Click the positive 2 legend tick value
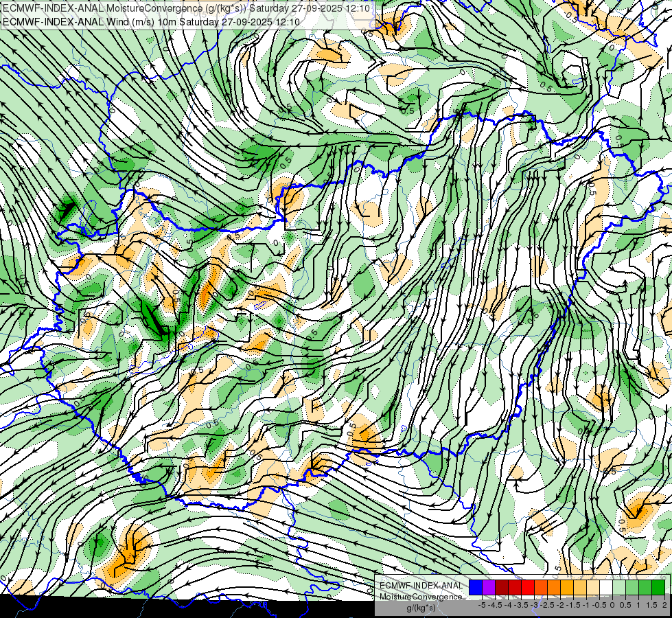Viewport: 672px width, 618px height. click(x=664, y=605)
